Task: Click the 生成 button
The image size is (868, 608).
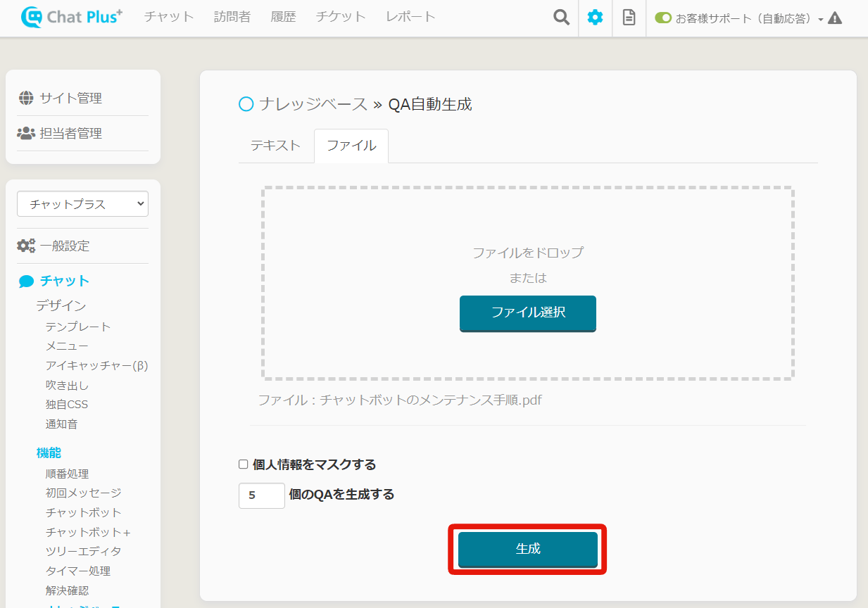Action: (x=527, y=549)
